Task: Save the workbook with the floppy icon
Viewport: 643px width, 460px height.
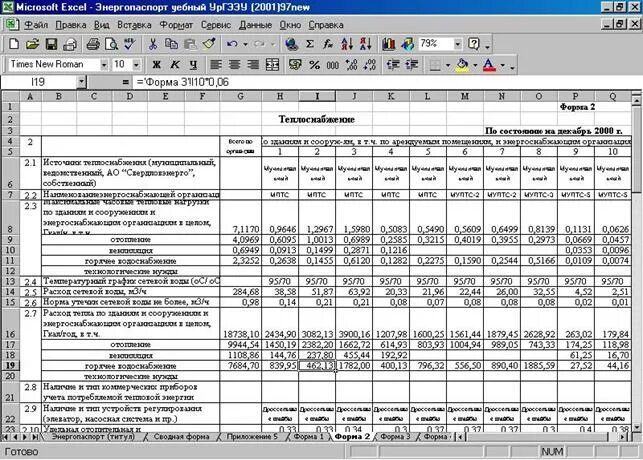Action: coord(51,44)
